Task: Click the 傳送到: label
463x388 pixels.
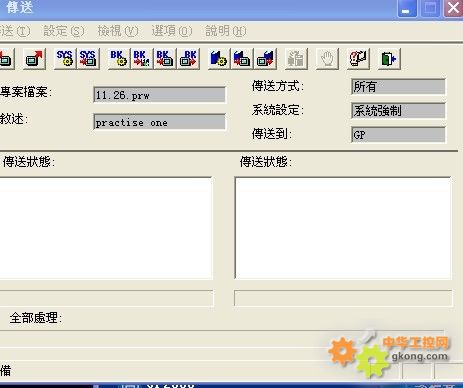Action: pyautogui.click(x=272, y=134)
